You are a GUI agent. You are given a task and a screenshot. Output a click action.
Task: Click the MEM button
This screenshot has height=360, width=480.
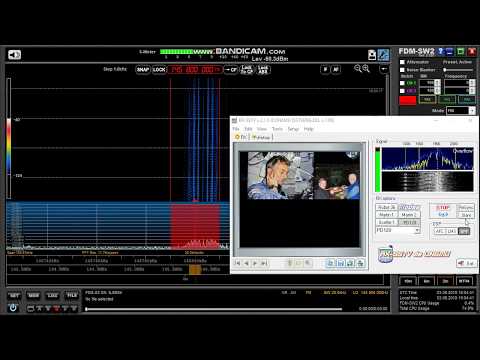pyautogui.click(x=33, y=295)
